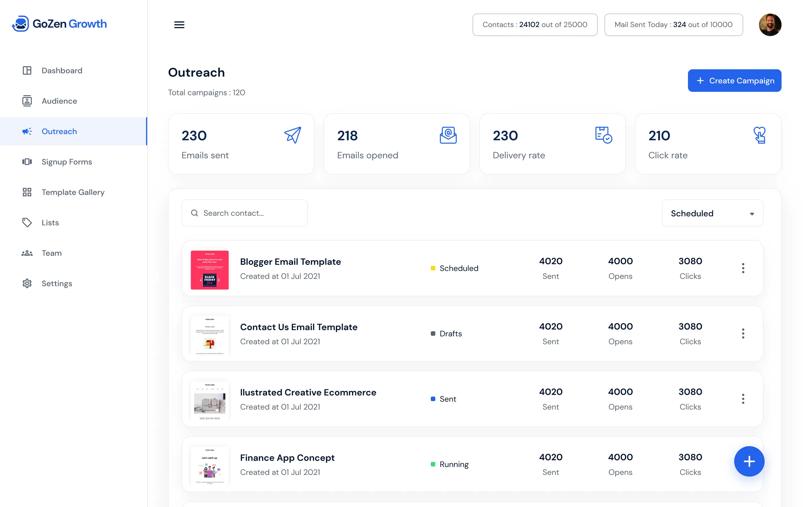
Task: Open the Contact Us Email Template campaign
Action: click(299, 327)
